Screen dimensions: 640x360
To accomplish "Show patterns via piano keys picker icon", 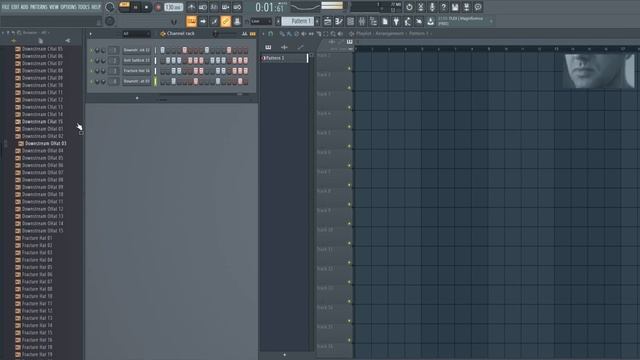I will (268, 47).
